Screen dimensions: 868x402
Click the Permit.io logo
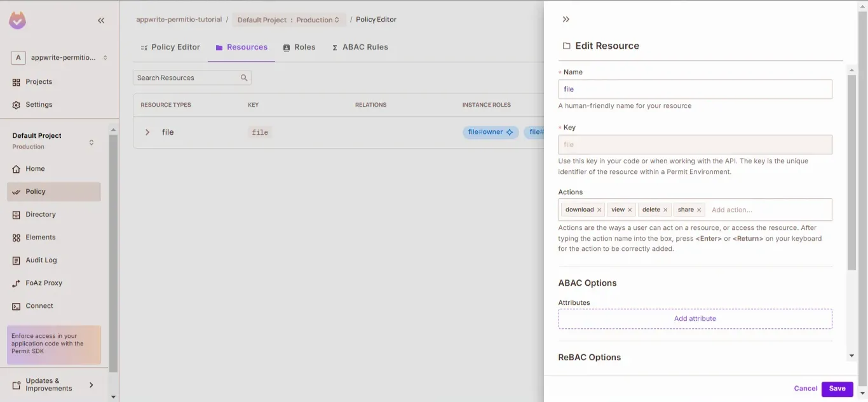[18, 20]
